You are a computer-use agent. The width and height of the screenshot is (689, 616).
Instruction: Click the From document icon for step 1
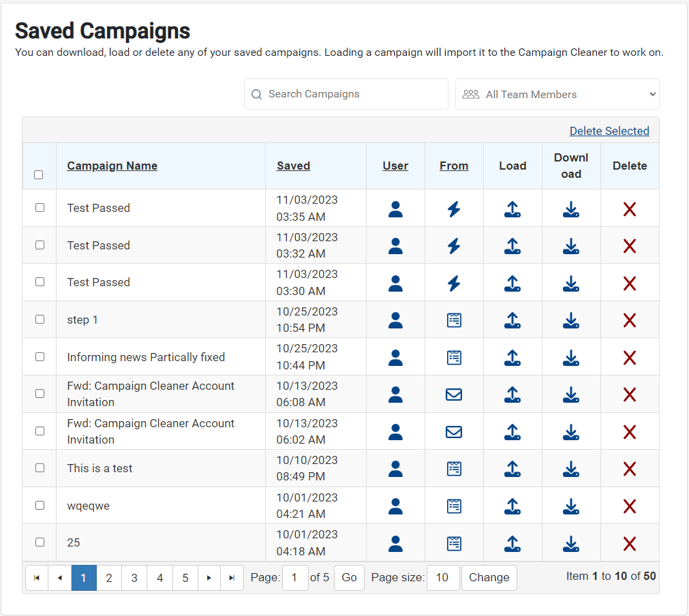454,320
